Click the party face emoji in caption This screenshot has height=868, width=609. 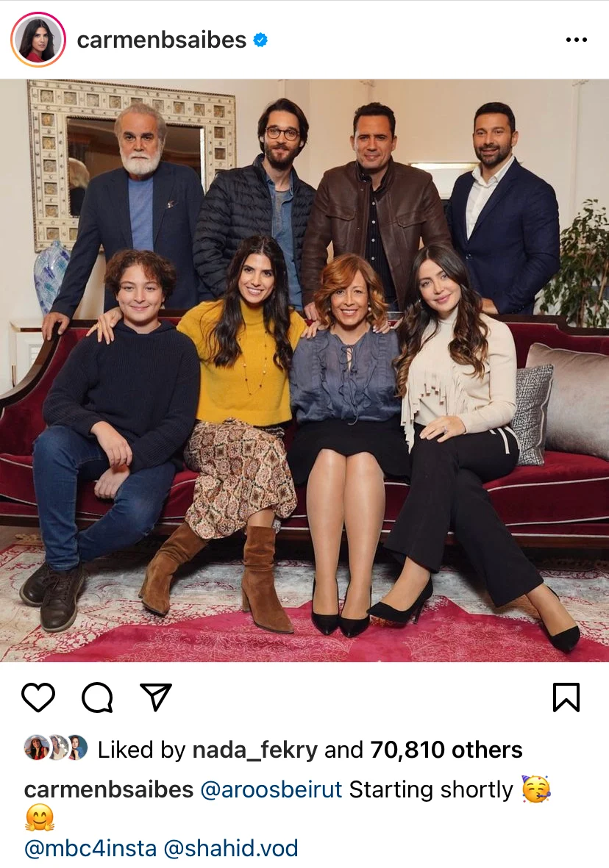pos(536,789)
